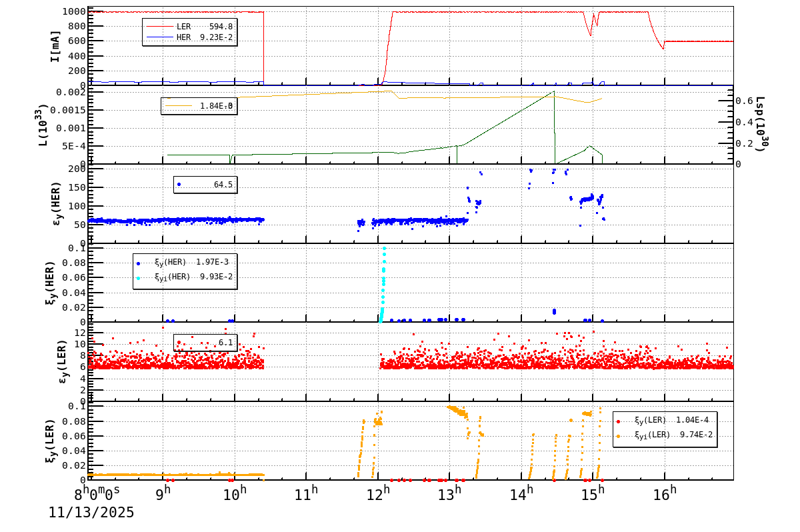Toggle the LER 594.8 legend entry
Screen dimensions: 800x532
click(x=220, y=27)
